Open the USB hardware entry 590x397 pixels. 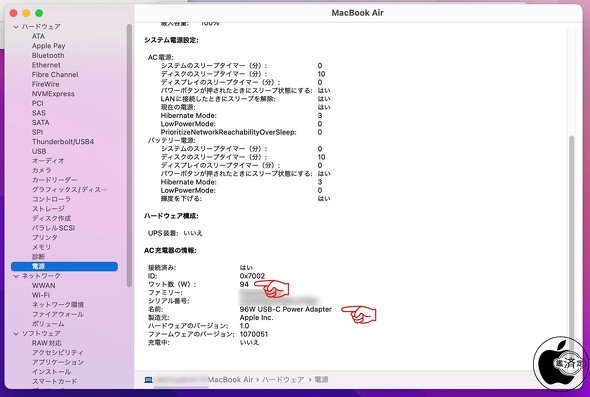pyautogui.click(x=39, y=151)
